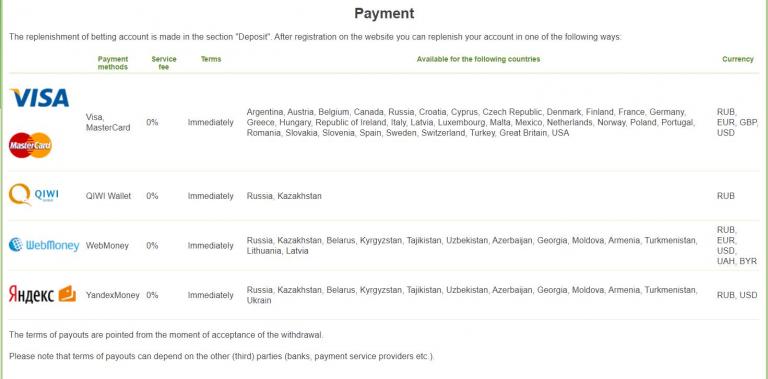The image size is (768, 379).
Task: Select the 'YandexMoney' method text
Action: tap(113, 295)
